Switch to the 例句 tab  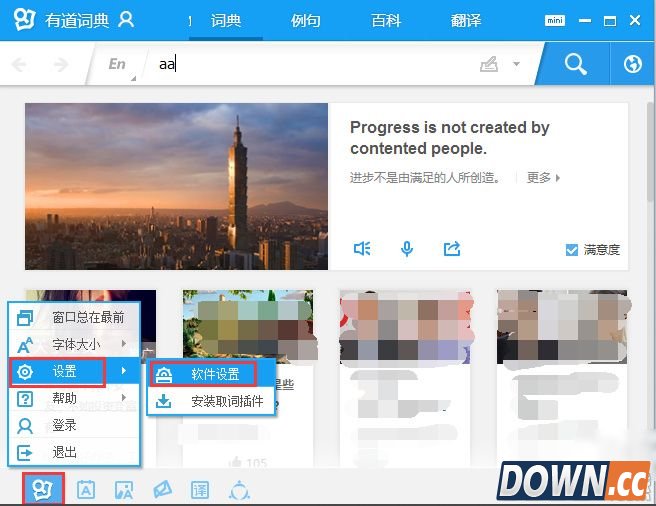(305, 20)
